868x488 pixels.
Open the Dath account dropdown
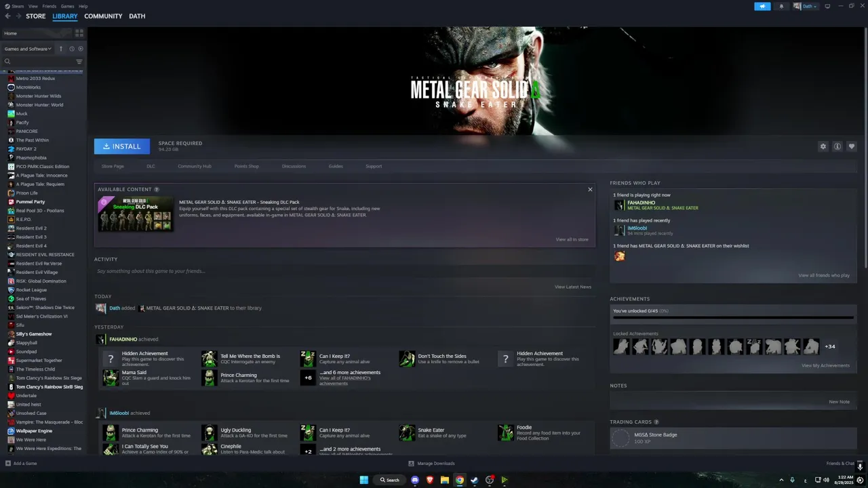coord(806,6)
